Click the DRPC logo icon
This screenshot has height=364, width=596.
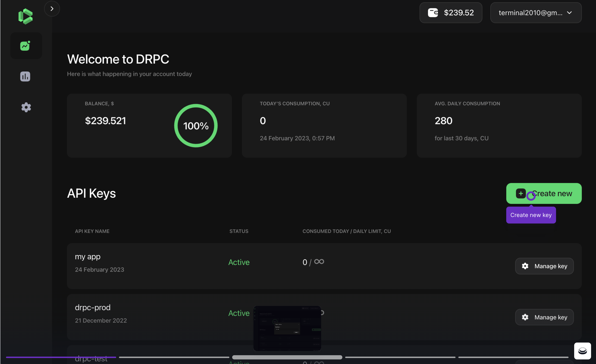coord(25,16)
